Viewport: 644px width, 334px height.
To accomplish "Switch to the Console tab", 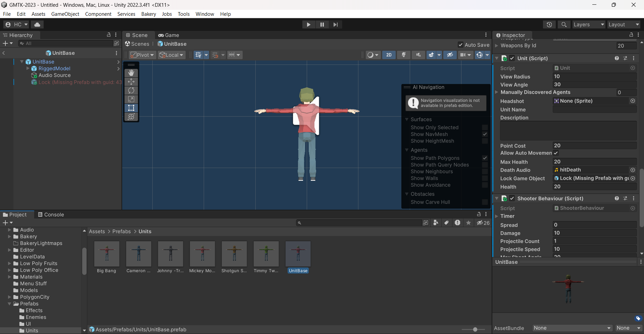I will [51, 214].
